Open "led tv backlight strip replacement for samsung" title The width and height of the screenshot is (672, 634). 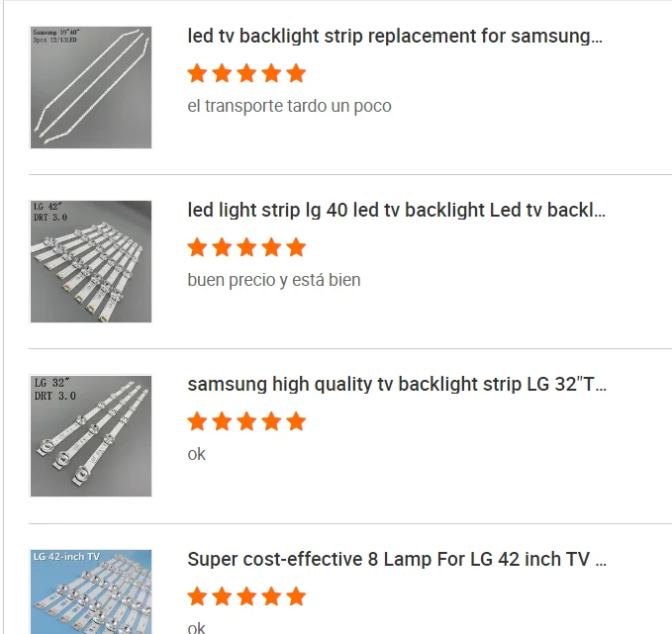395,37
